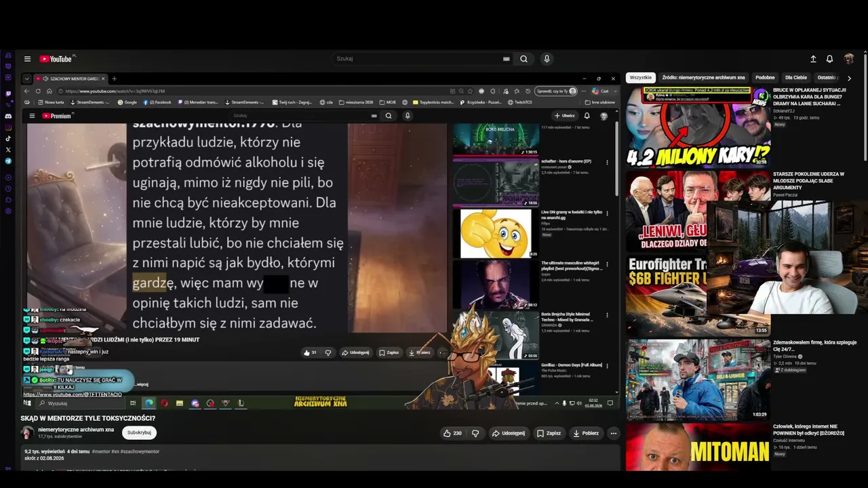This screenshot has width=868, height=488.
Task: Open "STARSZE POKOLENIE UDERZA W MŁODSZE" video title
Action: (x=809, y=180)
